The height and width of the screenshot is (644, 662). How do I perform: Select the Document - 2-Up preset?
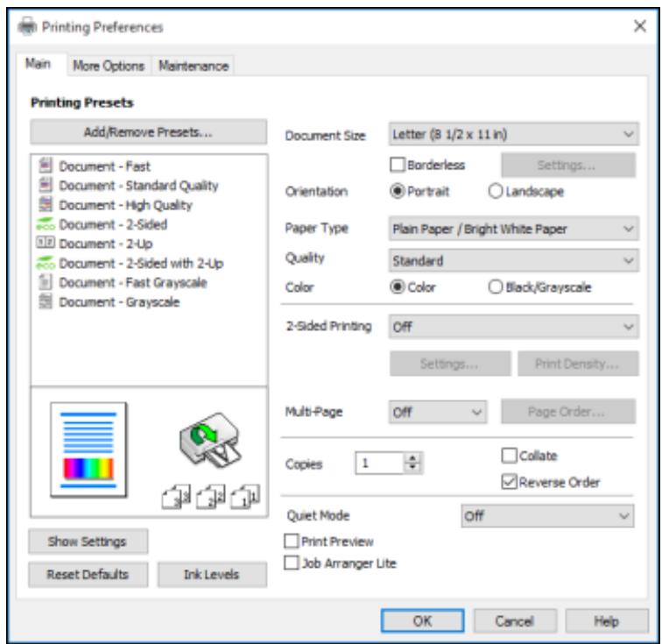[106, 244]
